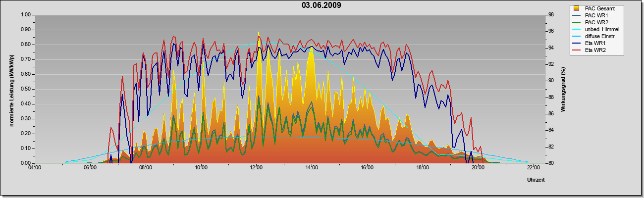Viewport: 644px width, 198px height.
Task: Click the '12:00' time axis label
Action: pos(257,168)
